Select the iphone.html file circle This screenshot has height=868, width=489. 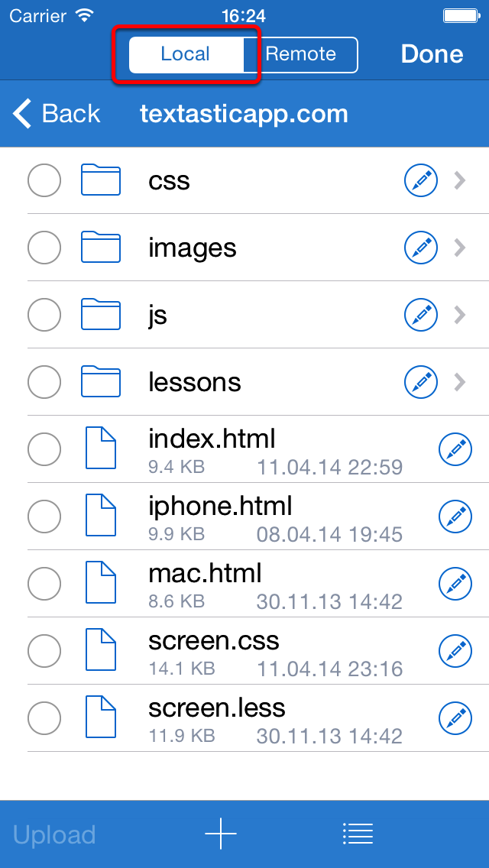click(44, 517)
